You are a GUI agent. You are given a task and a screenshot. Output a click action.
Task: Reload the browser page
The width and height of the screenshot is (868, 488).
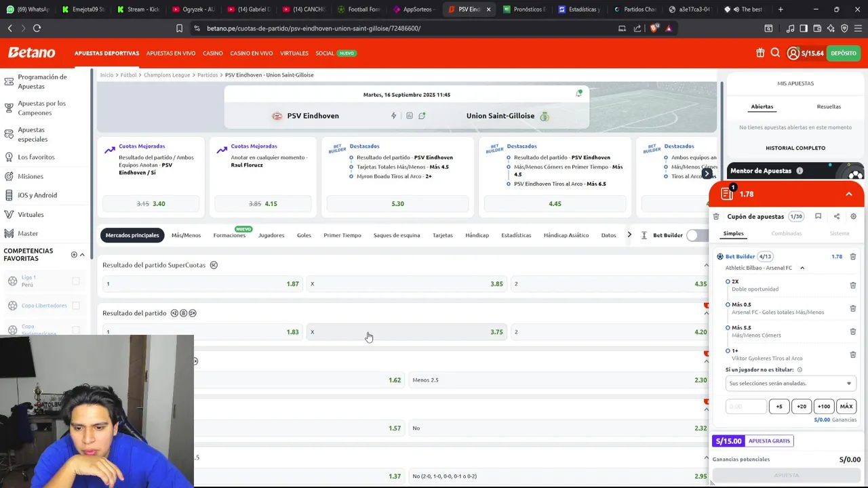pyautogui.click(x=37, y=28)
